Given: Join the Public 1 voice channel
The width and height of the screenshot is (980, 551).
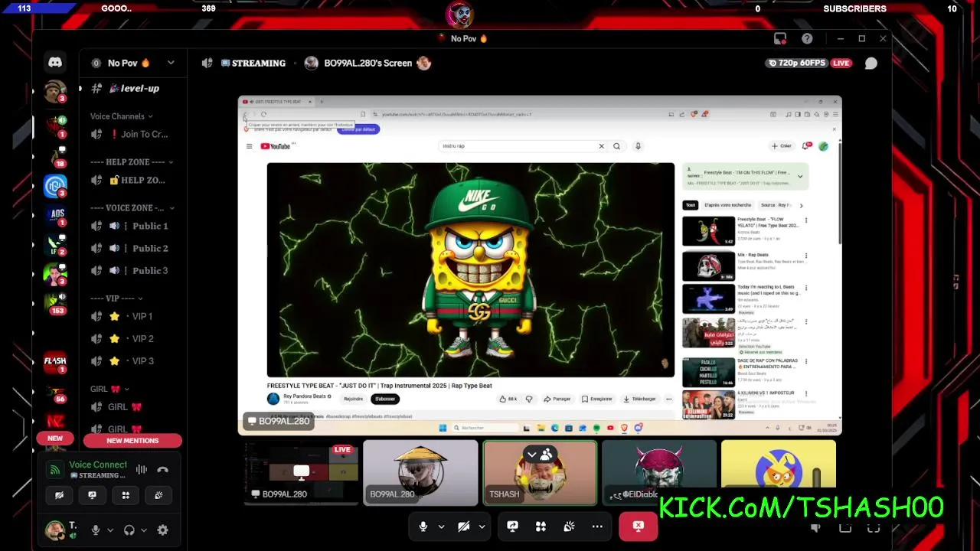Looking at the screenshot, I should click(x=132, y=226).
